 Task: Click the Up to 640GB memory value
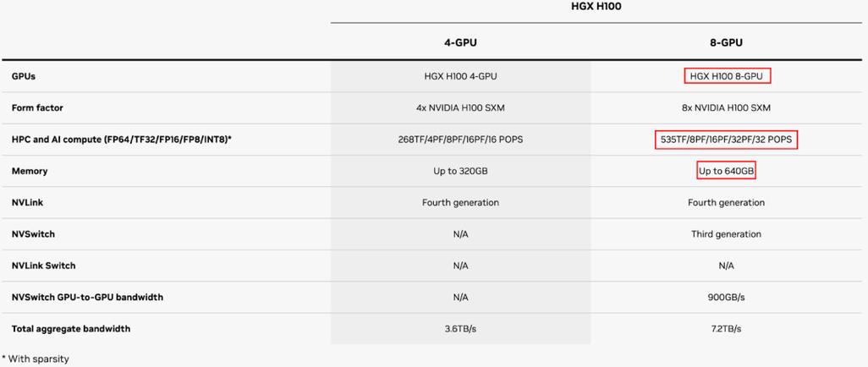(x=726, y=172)
